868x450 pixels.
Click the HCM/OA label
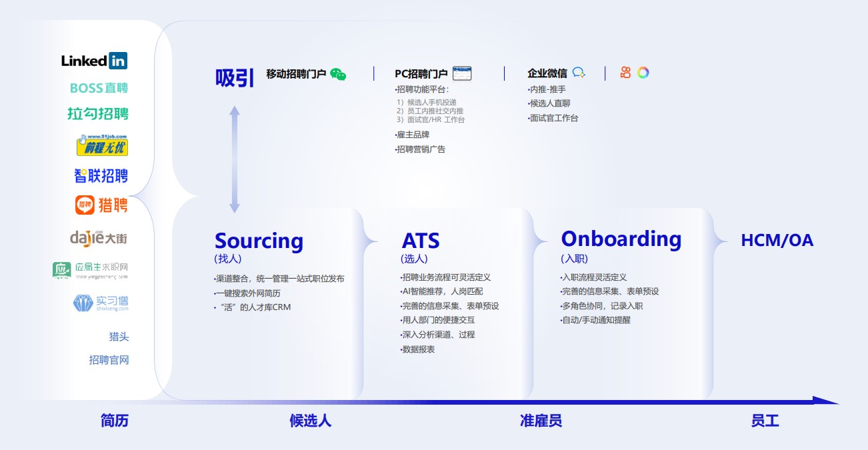click(x=777, y=241)
